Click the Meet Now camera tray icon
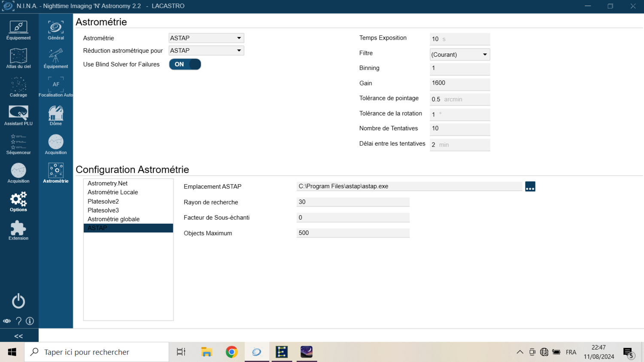Screen dimensions: 644x362 coord(532,352)
